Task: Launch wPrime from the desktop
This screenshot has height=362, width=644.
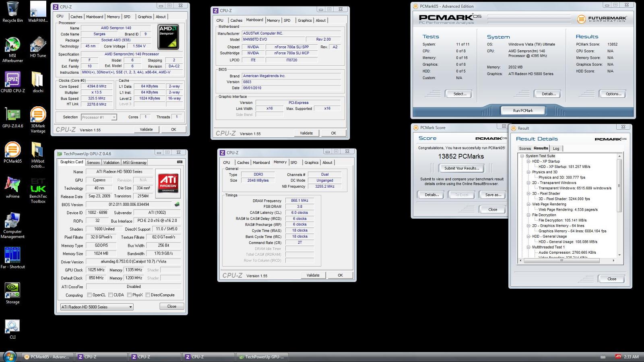Action: tap(12, 187)
